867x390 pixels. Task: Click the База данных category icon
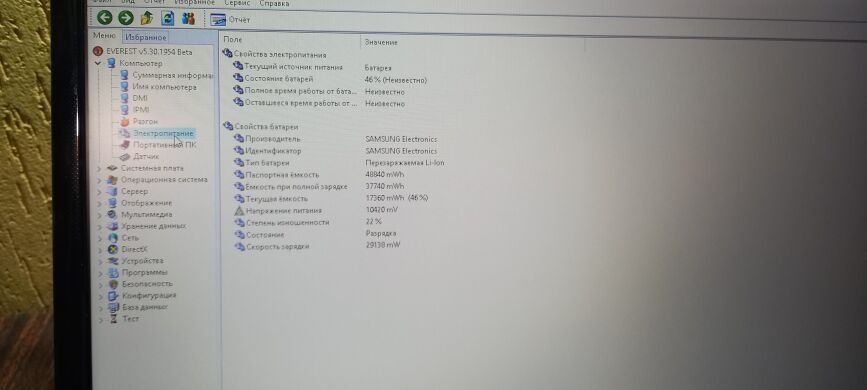pyautogui.click(x=113, y=307)
